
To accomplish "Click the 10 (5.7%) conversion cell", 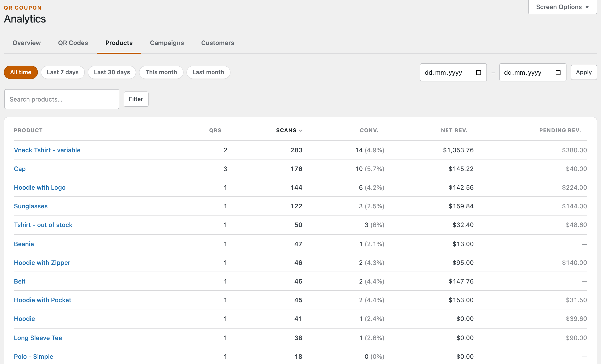I will point(370,169).
